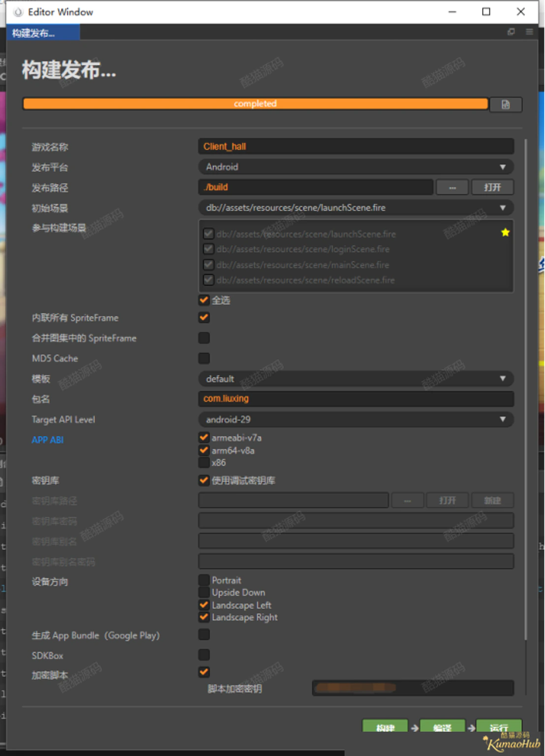Screen dimensions: 545x756
Task: Expand the android-29 Target API Level dropdown
Action: point(356,419)
